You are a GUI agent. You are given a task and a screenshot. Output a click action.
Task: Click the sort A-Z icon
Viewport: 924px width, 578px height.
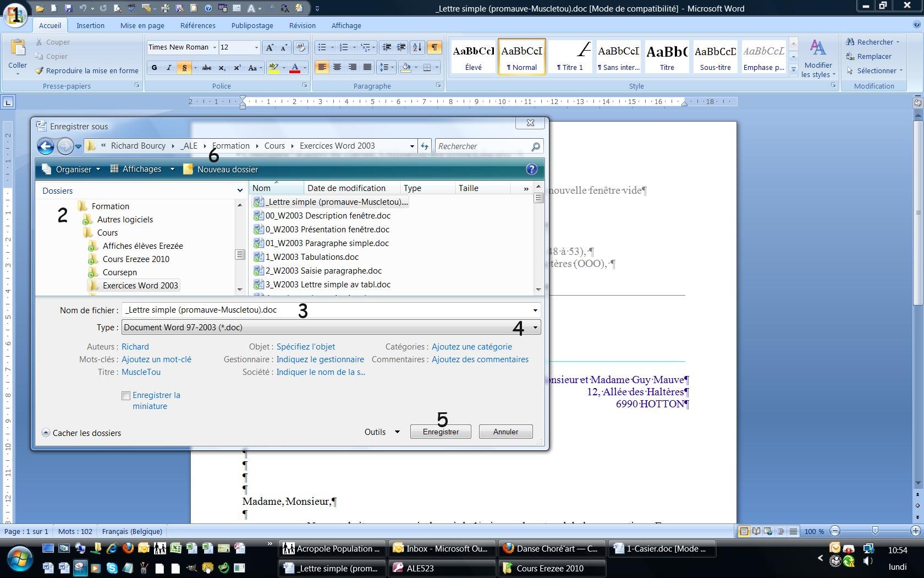click(417, 47)
